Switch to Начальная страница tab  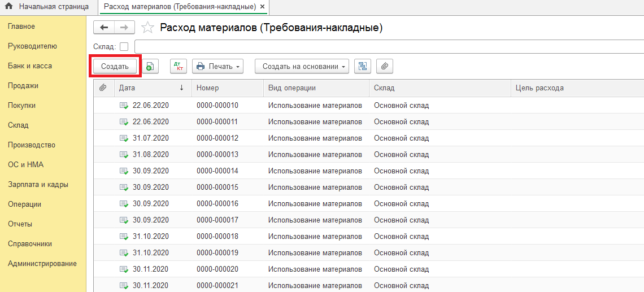point(53,7)
